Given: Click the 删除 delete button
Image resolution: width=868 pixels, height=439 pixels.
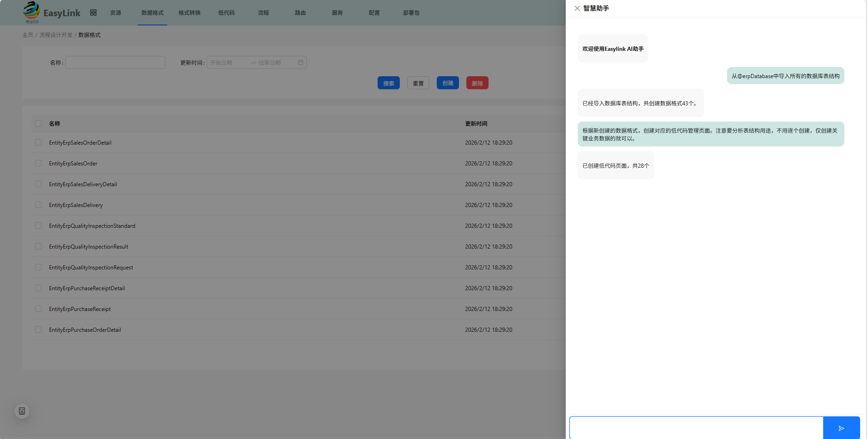Looking at the screenshot, I should pos(477,83).
